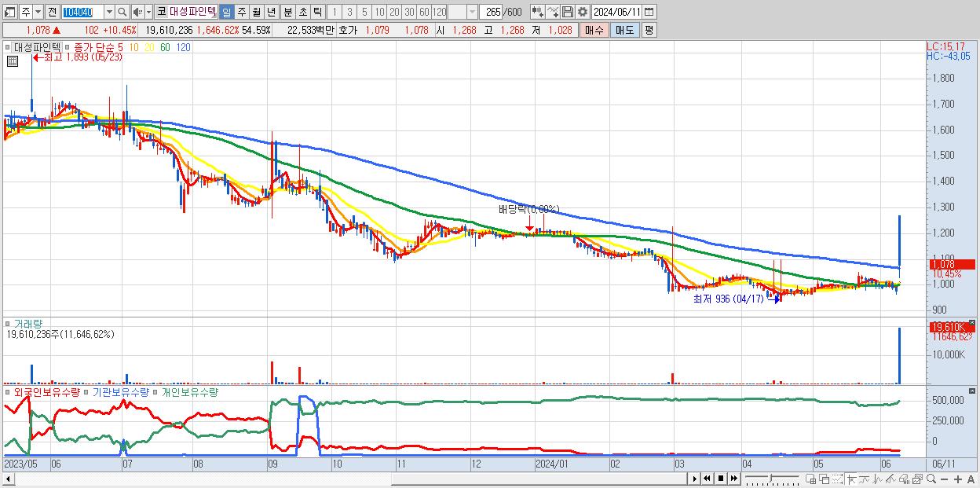This screenshot has width=980, height=488.
Task: Click the 거래량 volume panel label
Action: pos(27,323)
